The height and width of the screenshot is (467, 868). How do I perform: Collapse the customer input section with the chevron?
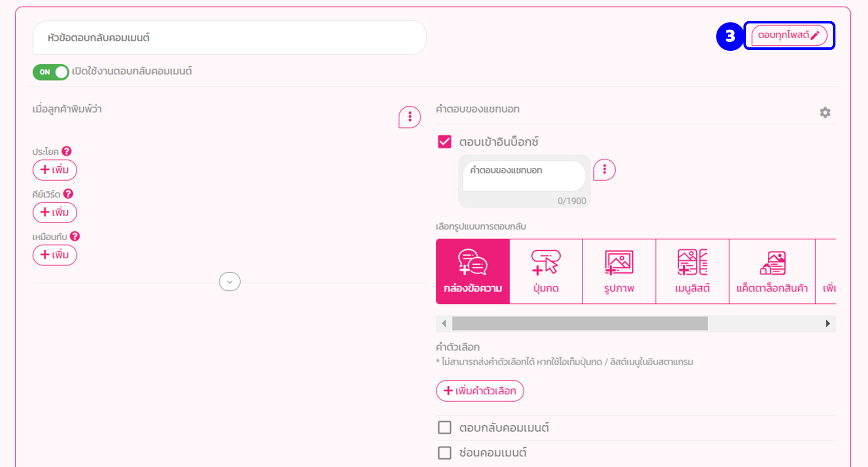point(229,282)
